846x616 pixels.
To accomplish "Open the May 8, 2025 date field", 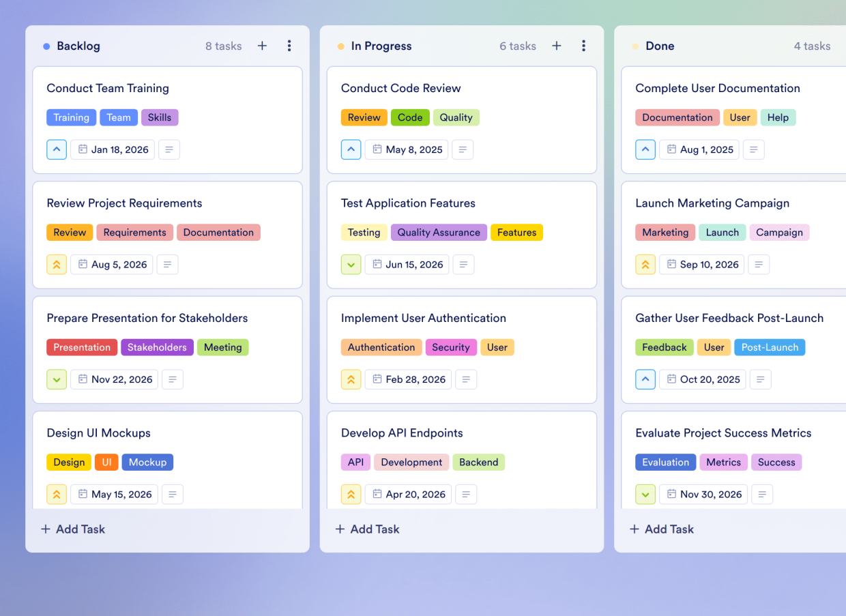I will pyautogui.click(x=406, y=149).
